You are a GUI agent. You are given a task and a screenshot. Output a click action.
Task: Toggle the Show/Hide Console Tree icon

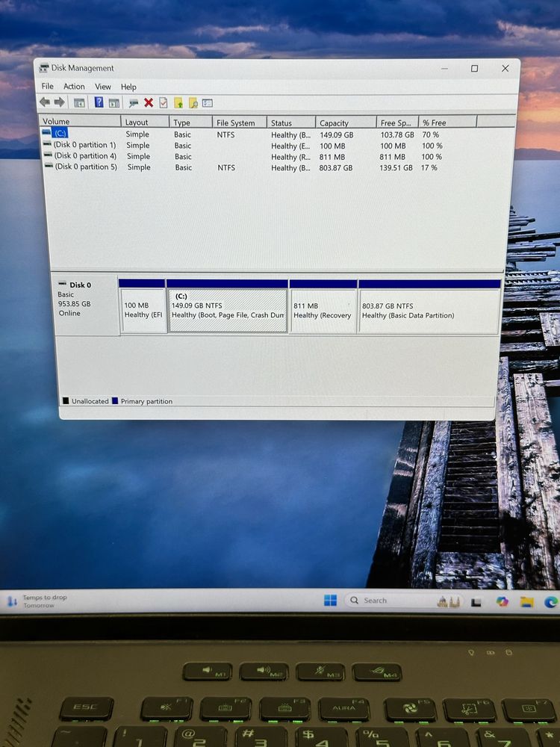tap(80, 102)
